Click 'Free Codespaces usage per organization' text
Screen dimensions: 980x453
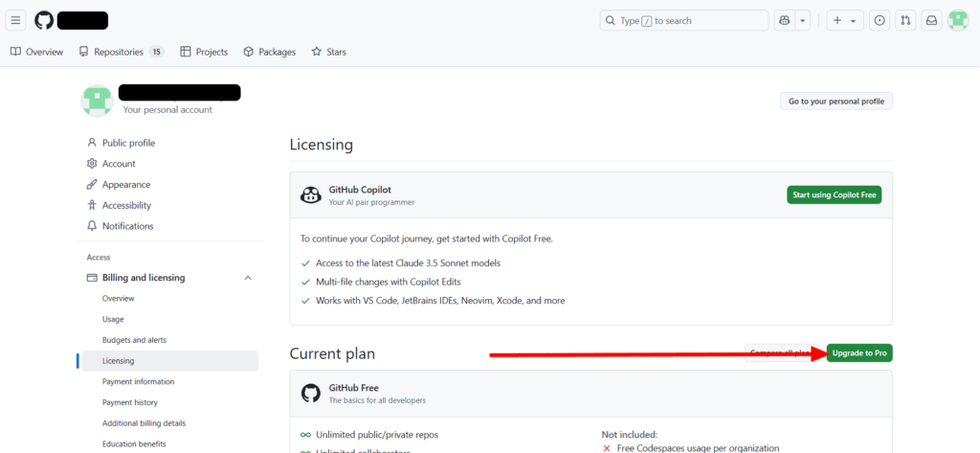698,448
